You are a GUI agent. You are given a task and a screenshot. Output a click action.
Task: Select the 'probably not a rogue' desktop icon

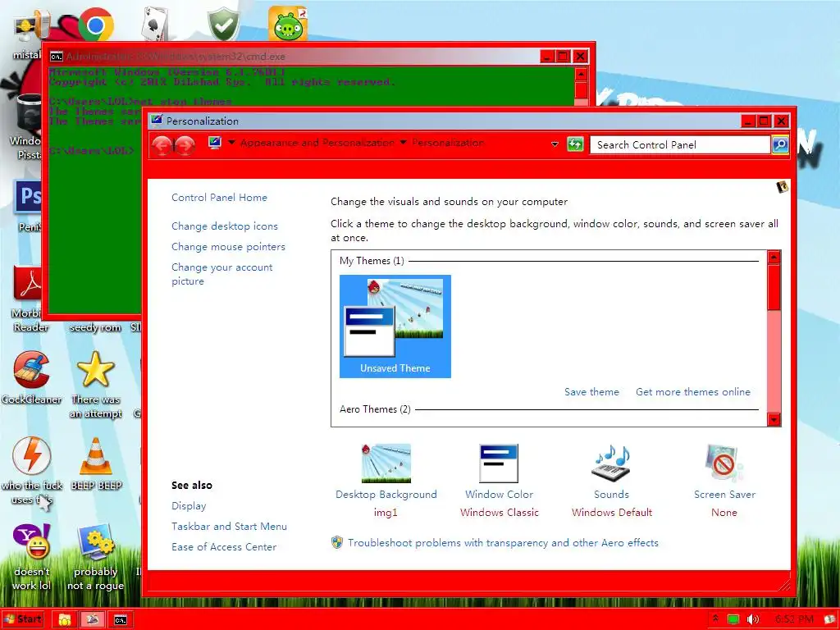[x=96, y=541]
